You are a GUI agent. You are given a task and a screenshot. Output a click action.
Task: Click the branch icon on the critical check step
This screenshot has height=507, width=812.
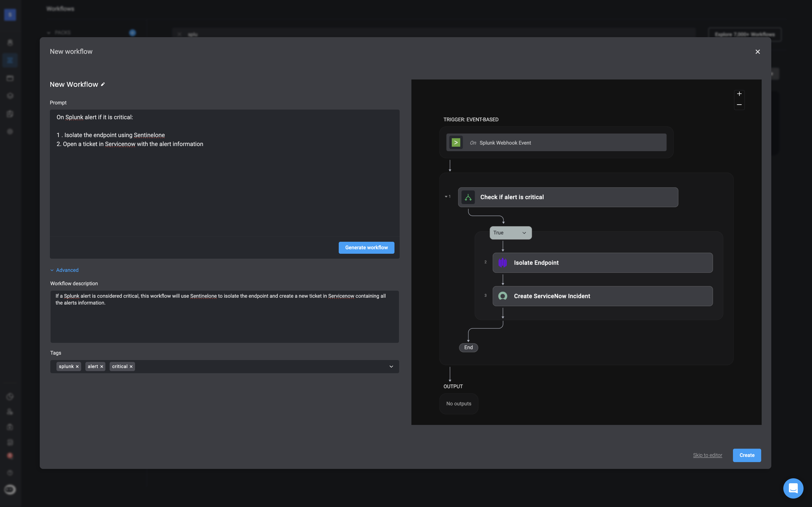tap(468, 197)
